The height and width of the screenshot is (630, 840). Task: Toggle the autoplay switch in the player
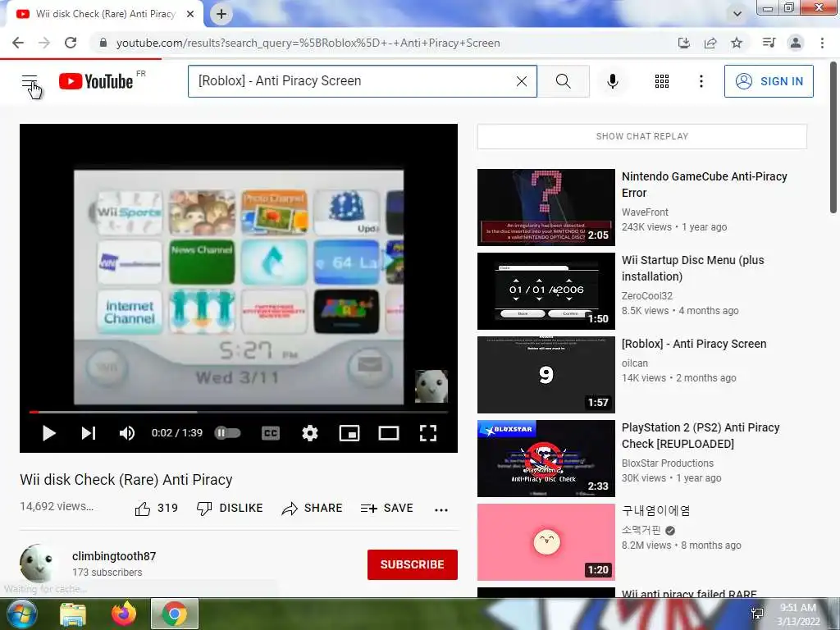pos(228,433)
